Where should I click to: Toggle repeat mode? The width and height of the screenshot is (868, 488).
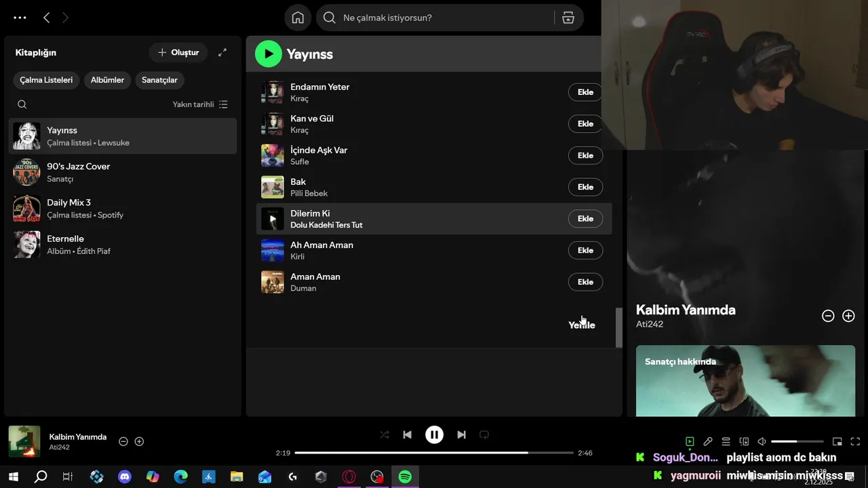click(x=484, y=434)
